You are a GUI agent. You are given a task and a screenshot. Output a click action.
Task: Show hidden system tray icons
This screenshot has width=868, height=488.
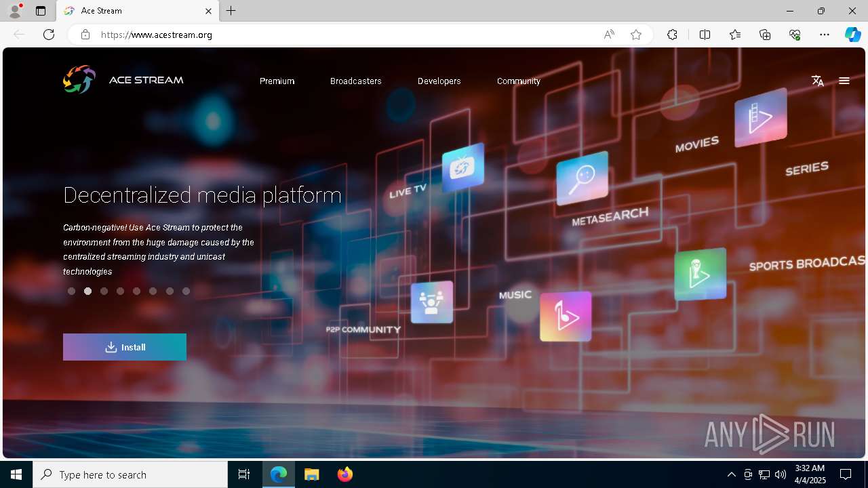731,474
